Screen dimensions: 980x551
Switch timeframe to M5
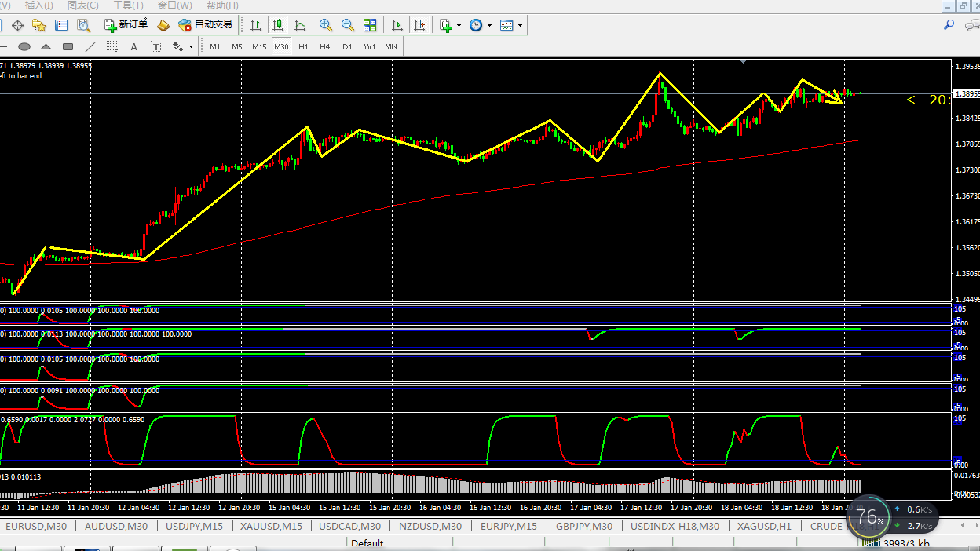point(237,46)
